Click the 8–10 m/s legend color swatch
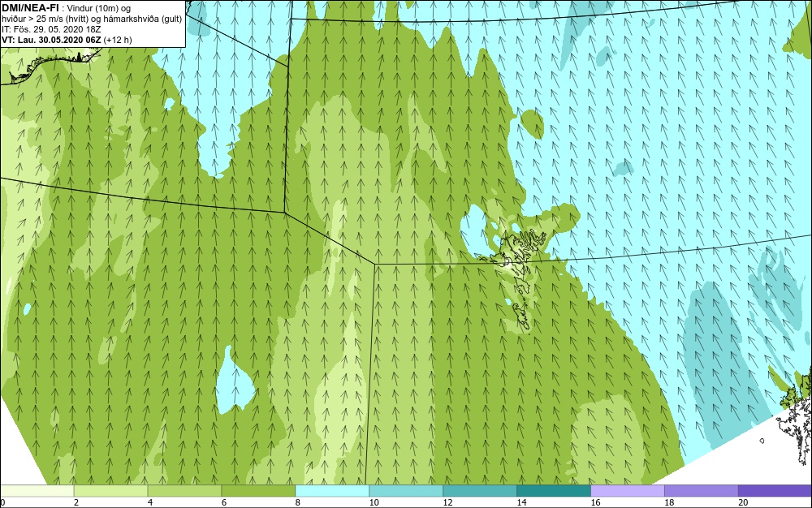This screenshot has height=508, width=812. [332, 491]
